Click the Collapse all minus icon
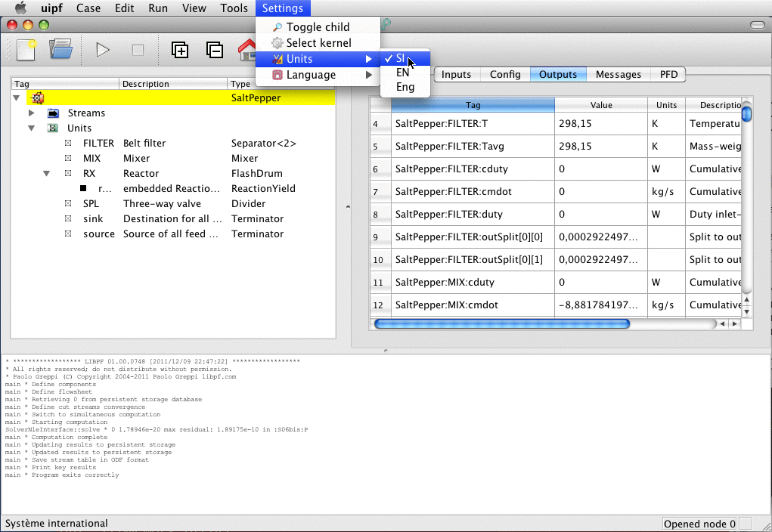 pos(215,50)
